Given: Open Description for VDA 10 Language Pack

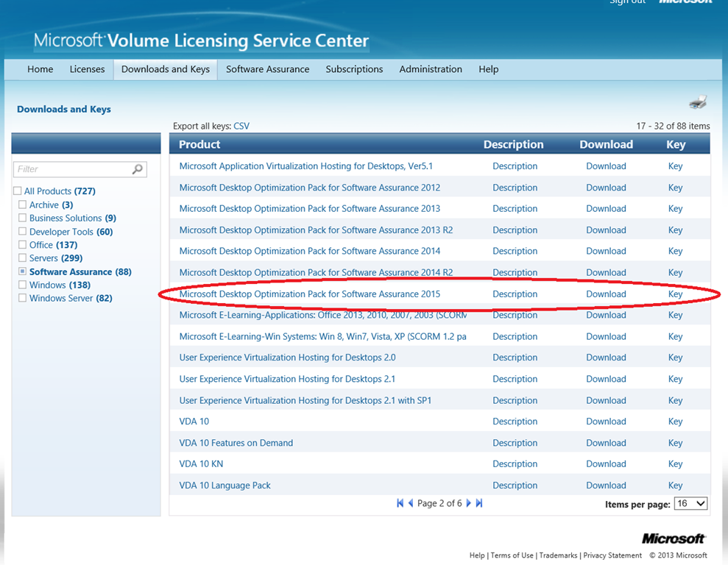Looking at the screenshot, I should tap(515, 486).
